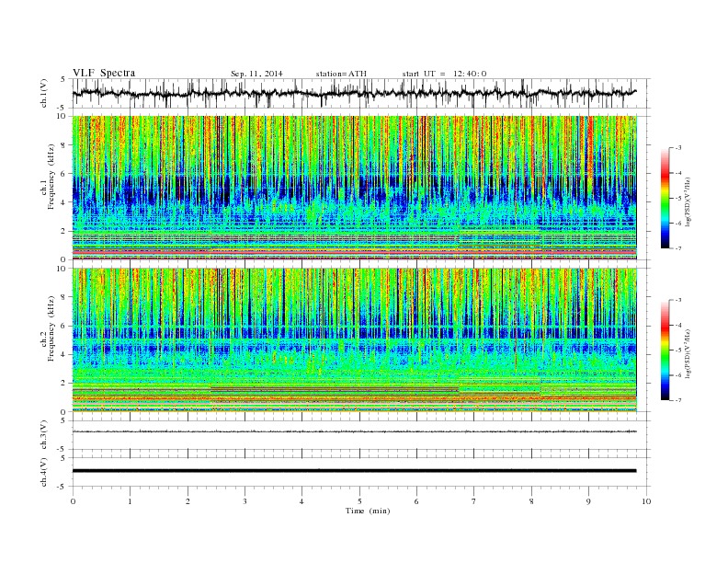Viewport: 728px width, 563px height.
Task: Click the "ch.1(V)" waveform axis label
Action: click(x=44, y=93)
